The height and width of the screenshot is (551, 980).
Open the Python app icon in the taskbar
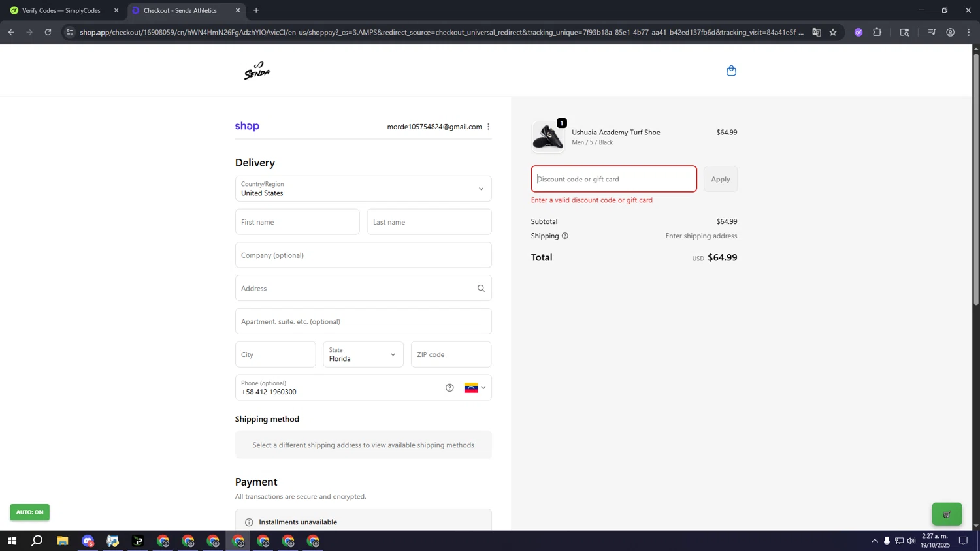pos(113,541)
